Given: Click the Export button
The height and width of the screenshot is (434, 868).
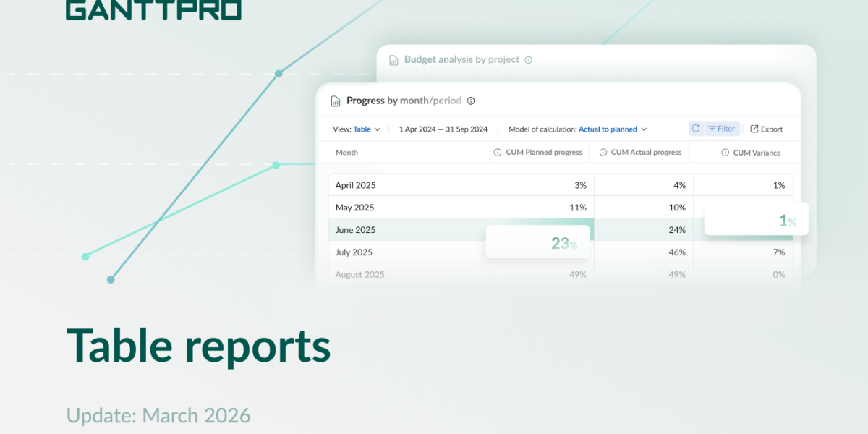Looking at the screenshot, I should (x=766, y=128).
